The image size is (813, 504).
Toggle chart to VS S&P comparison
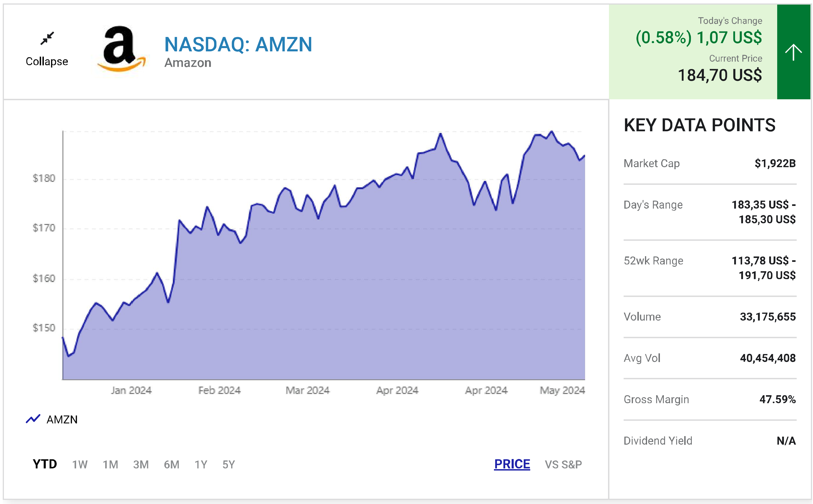(x=563, y=464)
